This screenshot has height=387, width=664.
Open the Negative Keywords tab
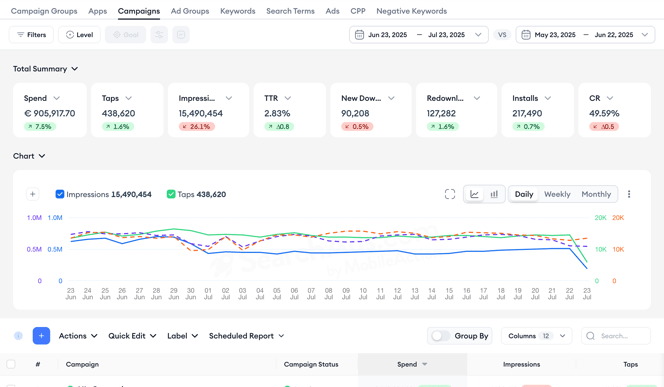412,11
